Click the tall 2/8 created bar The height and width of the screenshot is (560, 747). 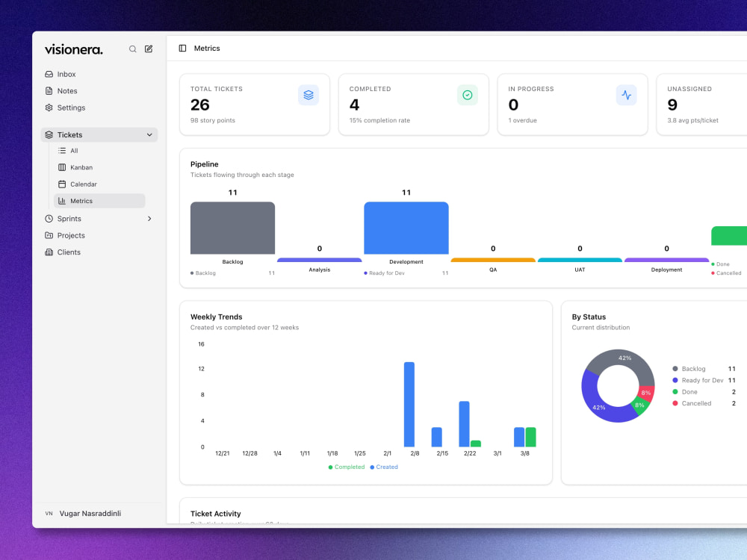pos(409,404)
